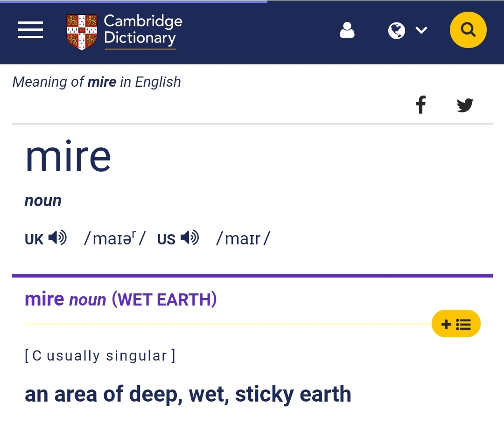This screenshot has height=424, width=504.
Task: Select the UK pronunciation label
Action: (x=34, y=240)
